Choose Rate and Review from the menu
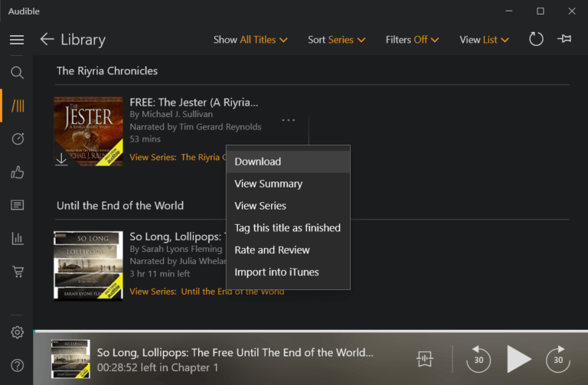Image resolution: width=588 pixels, height=385 pixels. pyautogui.click(x=288, y=250)
